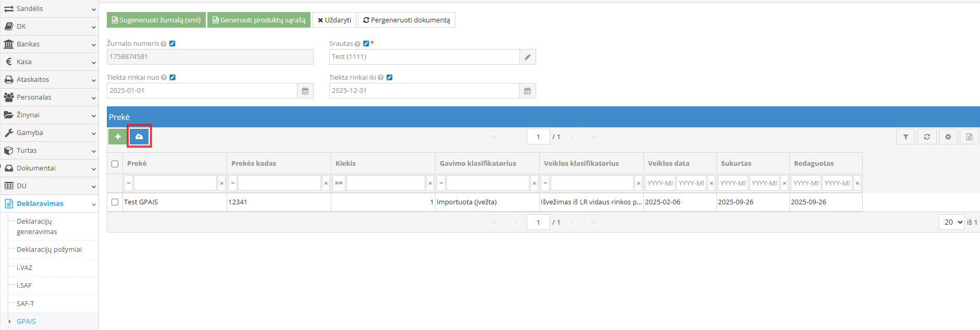The height and width of the screenshot is (330, 980).
Task: Click the Uždaryti button
Action: coord(334,20)
